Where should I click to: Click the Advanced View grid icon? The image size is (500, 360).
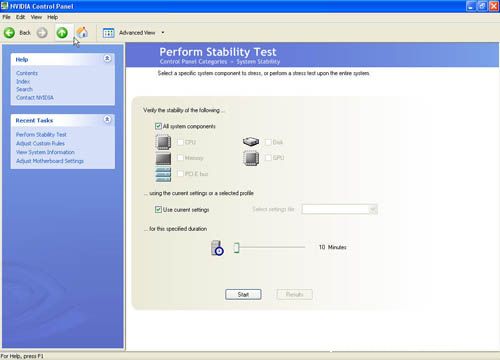pyautogui.click(x=108, y=33)
